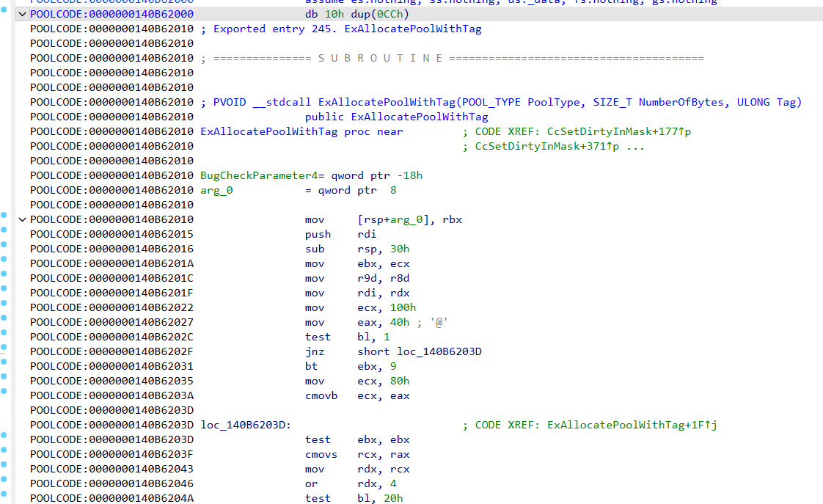
Task: Select the loc_140B6203D label
Action: 246,426
